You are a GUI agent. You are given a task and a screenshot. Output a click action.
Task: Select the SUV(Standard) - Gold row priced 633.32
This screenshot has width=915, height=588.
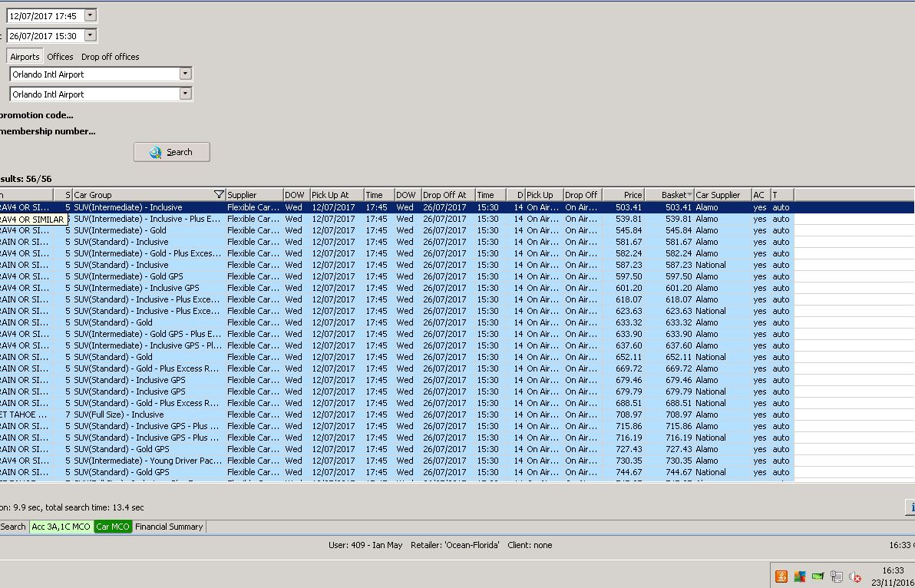click(x=397, y=322)
